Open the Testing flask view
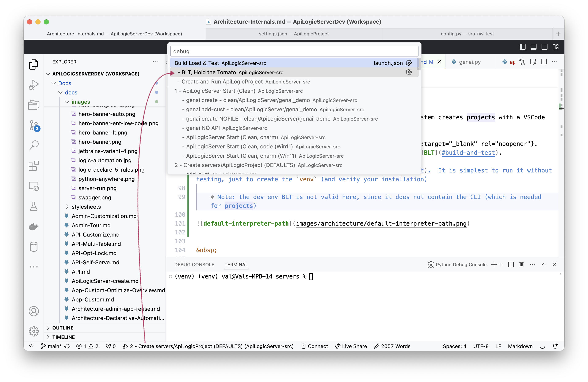The image size is (588, 382). (x=34, y=206)
